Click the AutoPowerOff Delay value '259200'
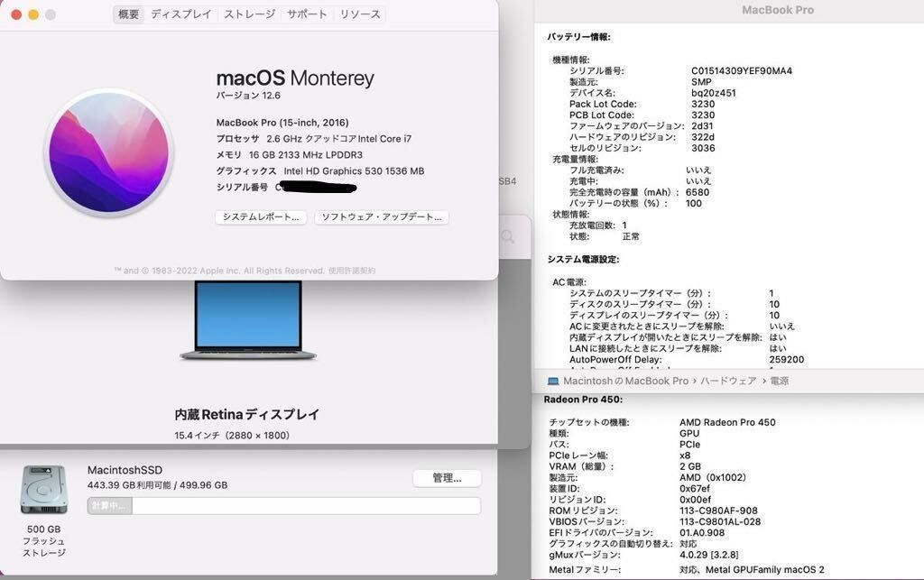 tap(787, 360)
